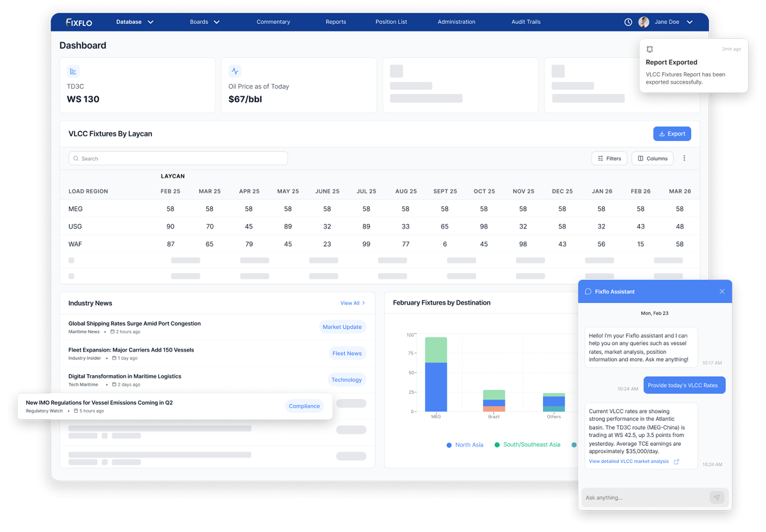Open the three-dot table options menu
Screen dimensions: 766x532
pyautogui.click(x=684, y=159)
